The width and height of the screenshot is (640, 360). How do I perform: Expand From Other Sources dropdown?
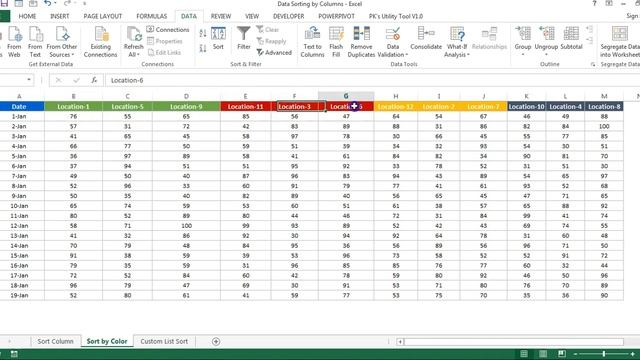click(73, 55)
